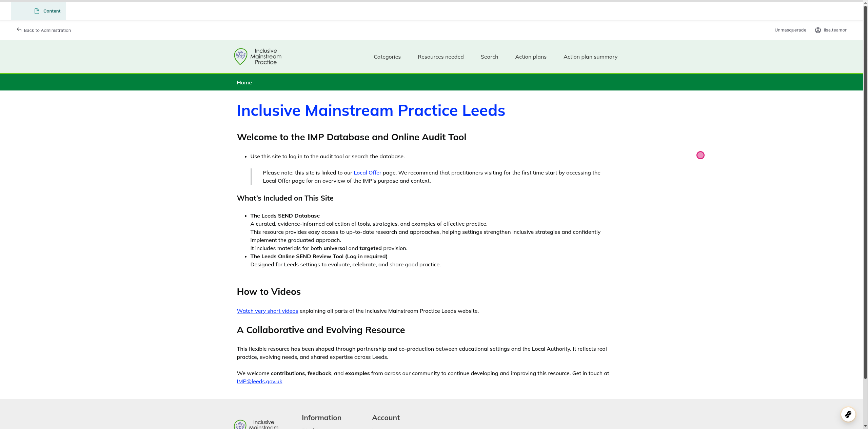Image resolution: width=868 pixels, height=429 pixels.
Task: Click the floating accessibility widget button
Action: 848,414
